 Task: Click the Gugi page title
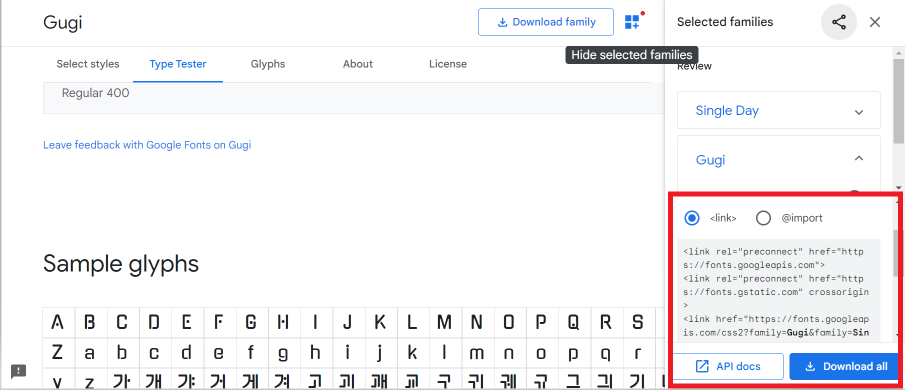(62, 23)
